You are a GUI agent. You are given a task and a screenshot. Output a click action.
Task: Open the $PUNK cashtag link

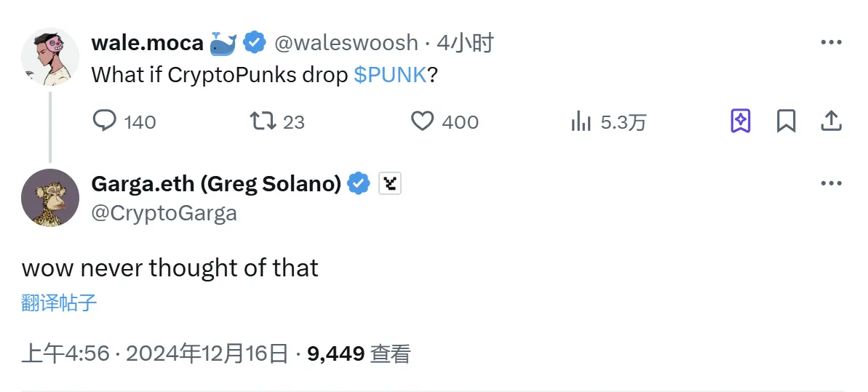tap(390, 76)
